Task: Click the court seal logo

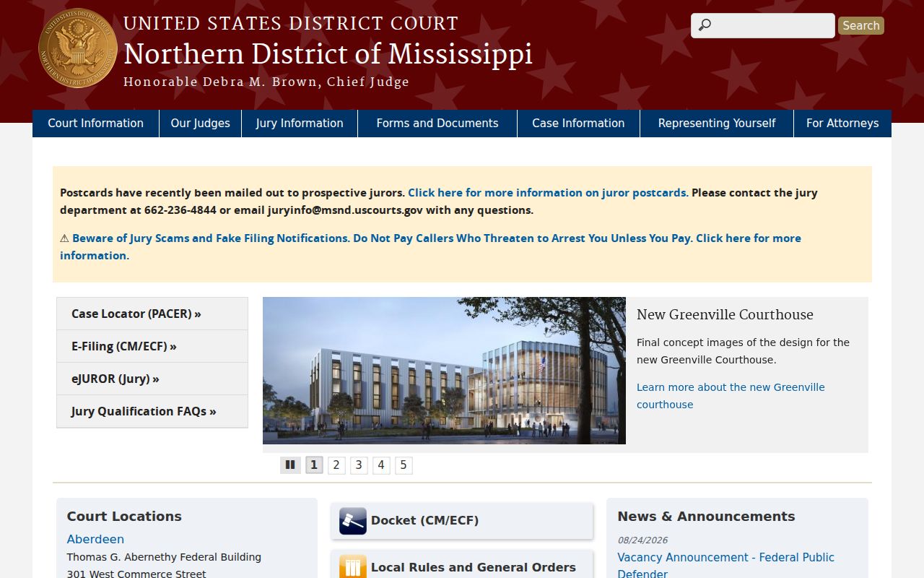Action: click(78, 48)
